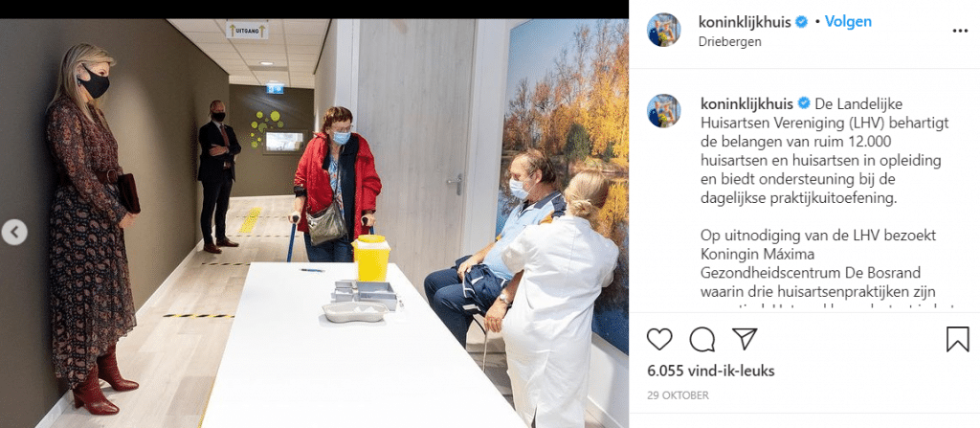Open the three-dot more options menu
980x428 pixels.
(960, 31)
